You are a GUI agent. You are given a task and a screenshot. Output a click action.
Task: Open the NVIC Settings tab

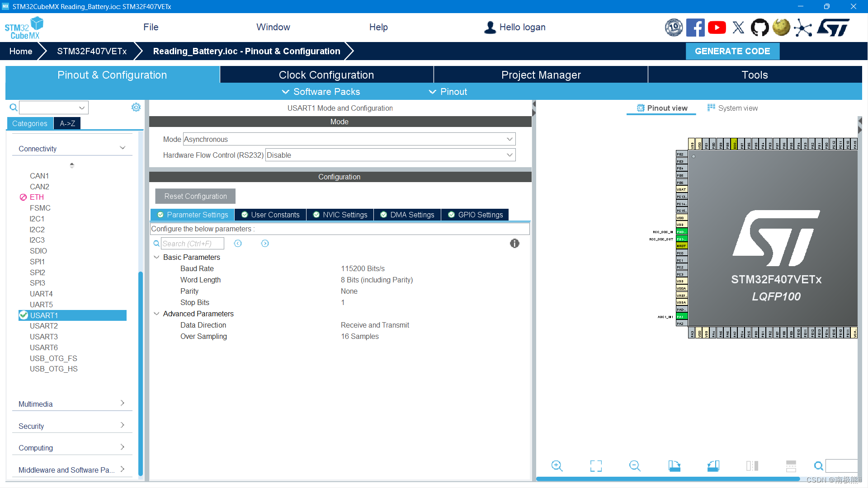340,215
